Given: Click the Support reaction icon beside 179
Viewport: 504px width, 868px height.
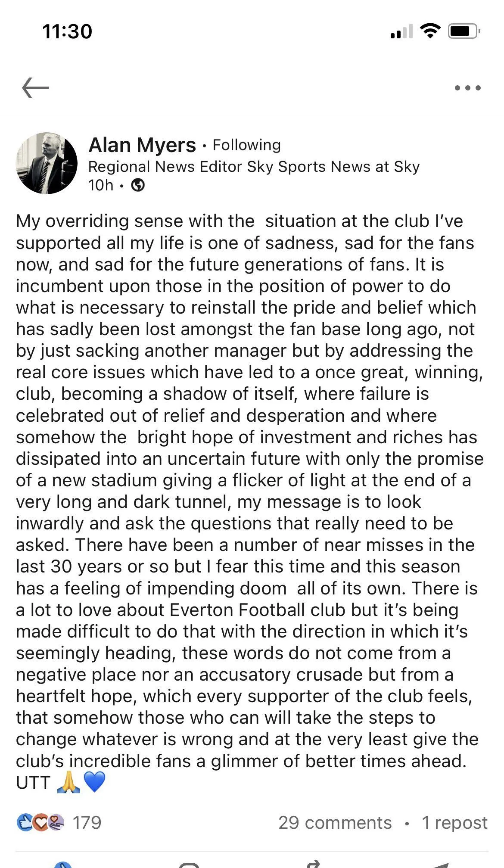Looking at the screenshot, I should (56, 823).
